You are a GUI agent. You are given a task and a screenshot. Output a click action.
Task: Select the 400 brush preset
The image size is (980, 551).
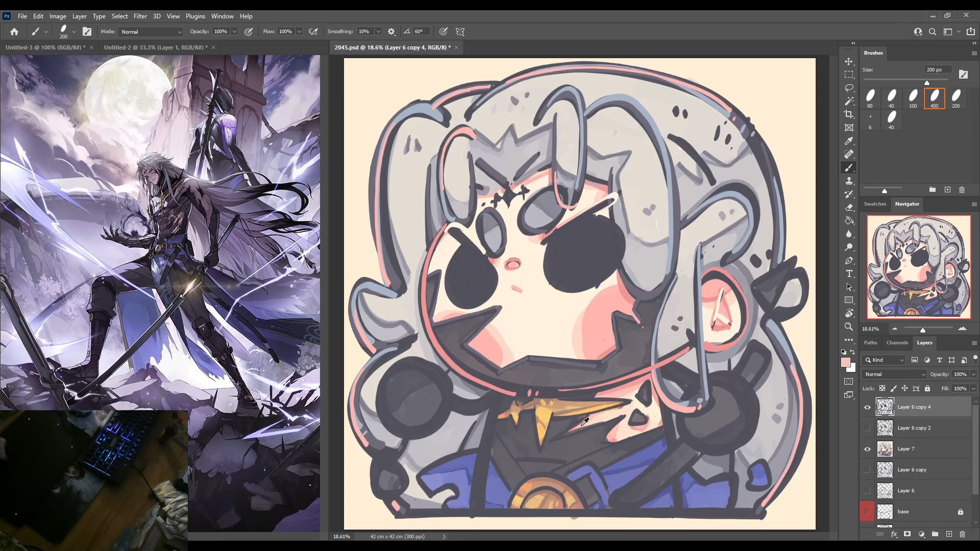point(934,98)
